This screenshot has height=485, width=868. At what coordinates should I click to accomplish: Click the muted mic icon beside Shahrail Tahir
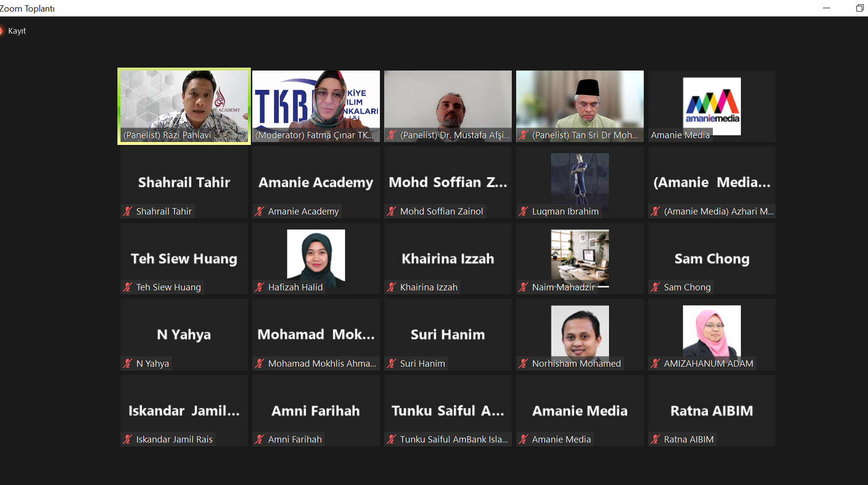coord(128,211)
